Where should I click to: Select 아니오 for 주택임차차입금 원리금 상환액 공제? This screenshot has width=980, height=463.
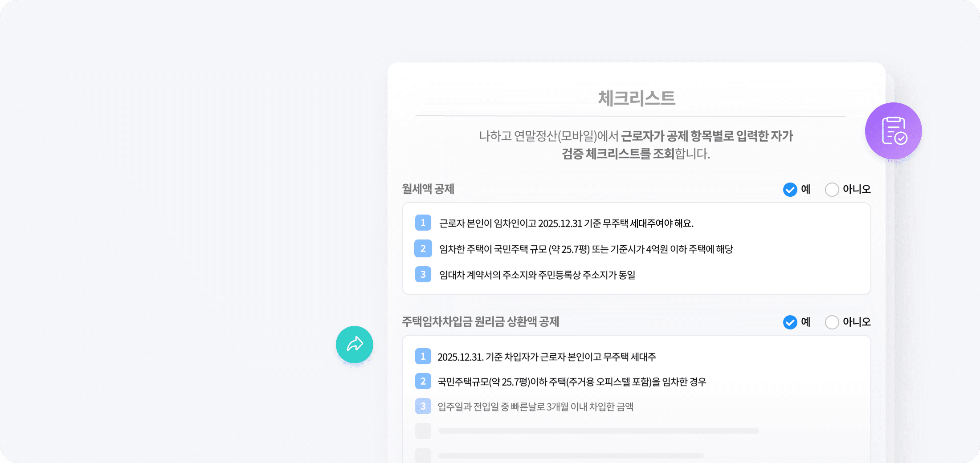(x=832, y=322)
